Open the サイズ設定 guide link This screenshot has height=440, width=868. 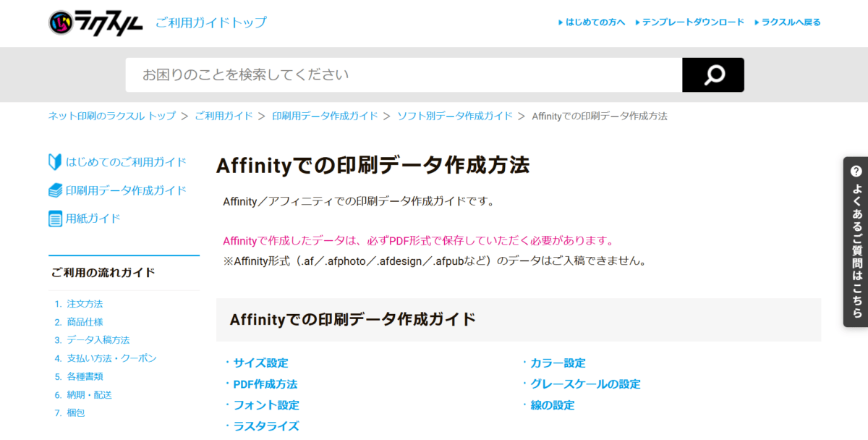(260, 363)
